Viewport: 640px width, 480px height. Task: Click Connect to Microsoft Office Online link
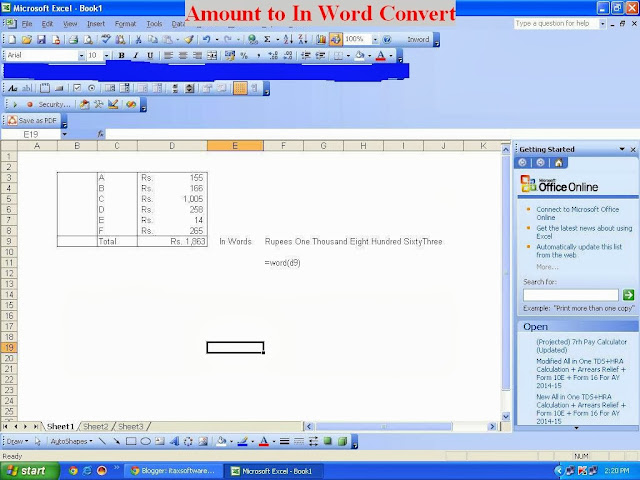[578, 213]
